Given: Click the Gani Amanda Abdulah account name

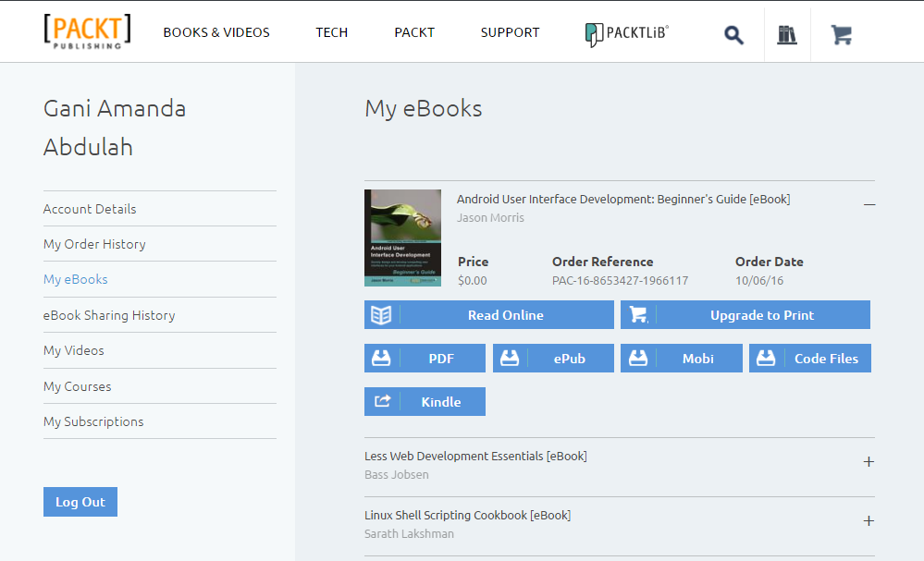Looking at the screenshot, I should [115, 128].
